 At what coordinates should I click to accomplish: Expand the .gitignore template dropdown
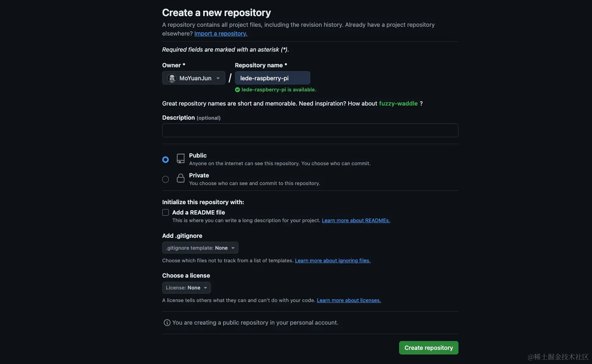tap(200, 248)
